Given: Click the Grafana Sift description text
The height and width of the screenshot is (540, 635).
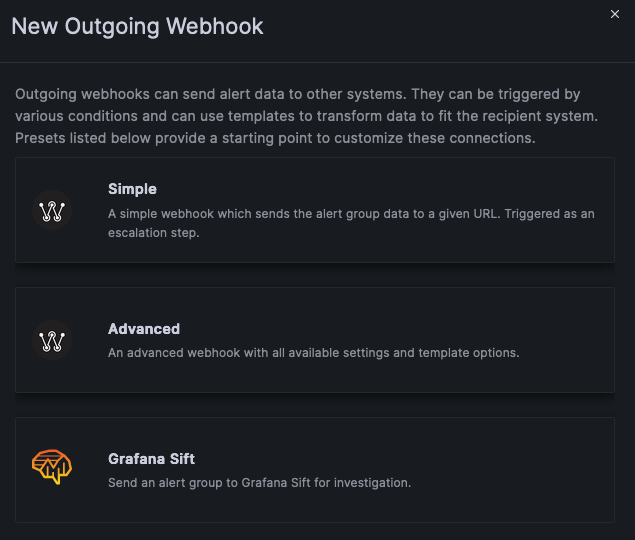Looking at the screenshot, I should tap(259, 483).
